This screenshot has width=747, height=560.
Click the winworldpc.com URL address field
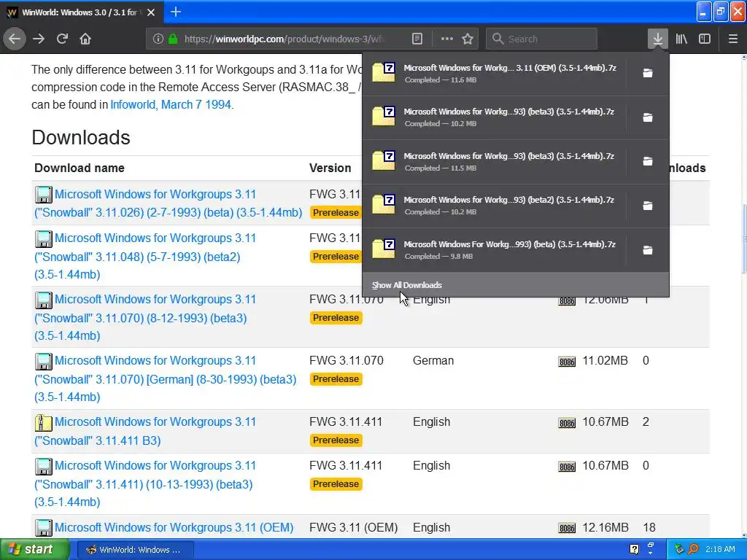(284, 39)
